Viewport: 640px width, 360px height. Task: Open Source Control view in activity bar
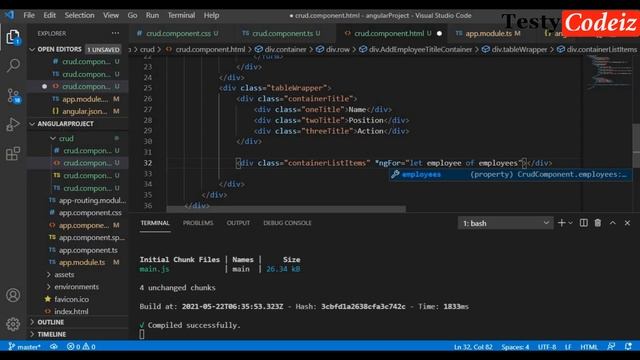pos(13,96)
